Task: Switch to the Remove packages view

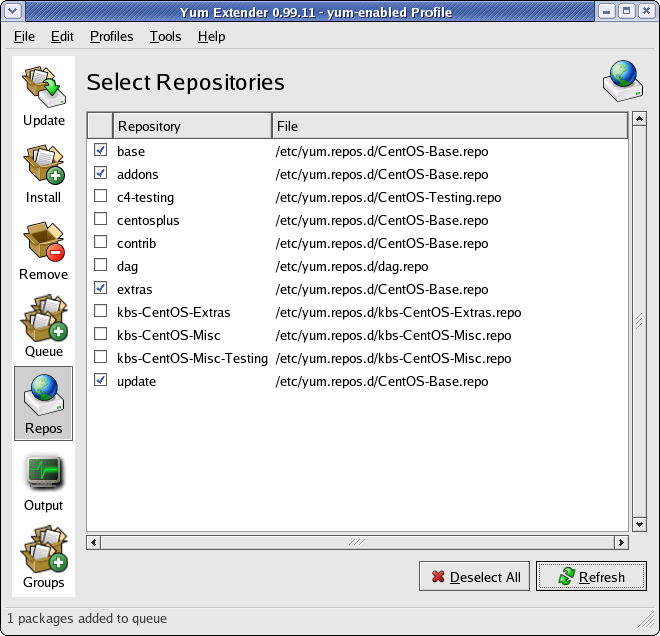Action: 44,251
